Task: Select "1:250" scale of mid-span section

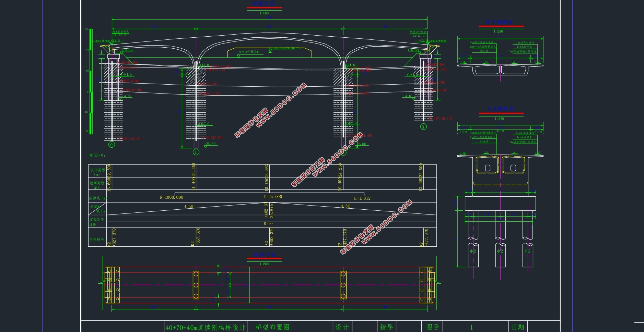Action: point(499,32)
